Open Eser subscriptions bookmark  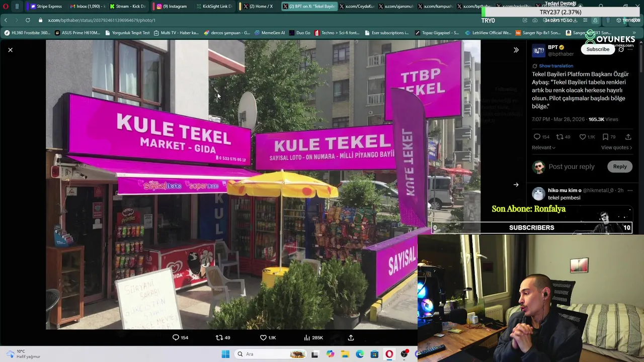pos(386,33)
